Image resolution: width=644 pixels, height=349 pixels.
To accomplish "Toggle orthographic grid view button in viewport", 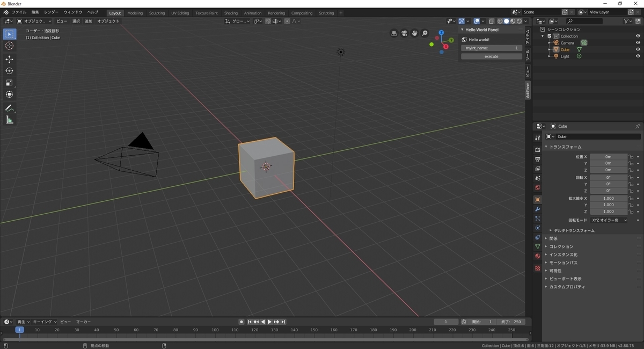I will (394, 33).
